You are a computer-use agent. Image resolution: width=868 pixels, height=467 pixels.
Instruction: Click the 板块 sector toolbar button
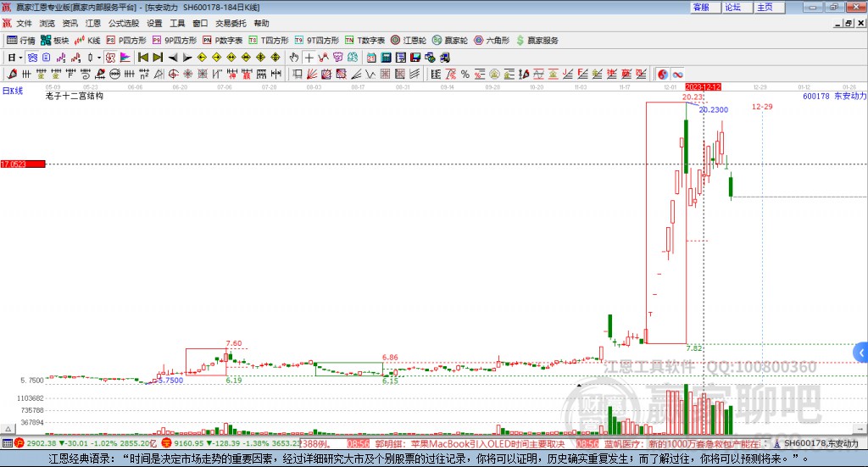click(x=55, y=40)
